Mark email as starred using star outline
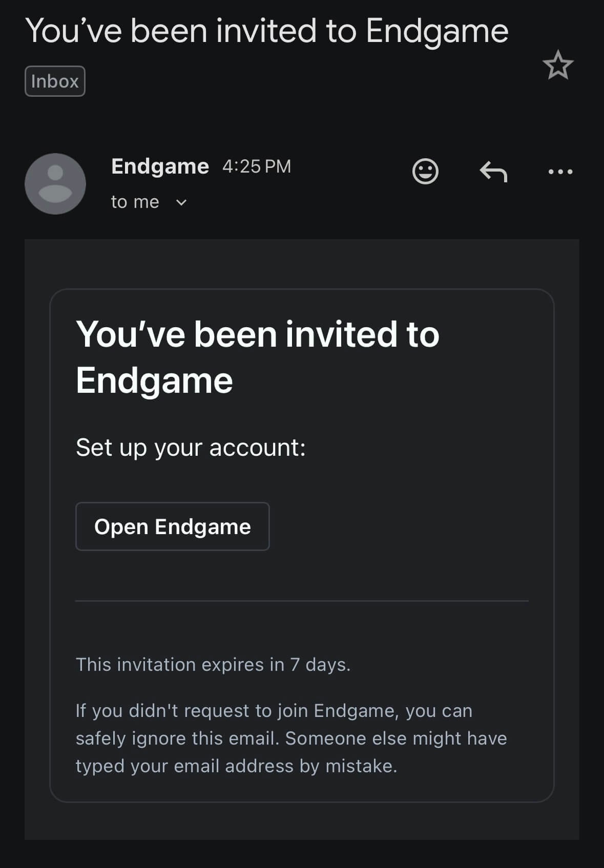 [x=558, y=66]
